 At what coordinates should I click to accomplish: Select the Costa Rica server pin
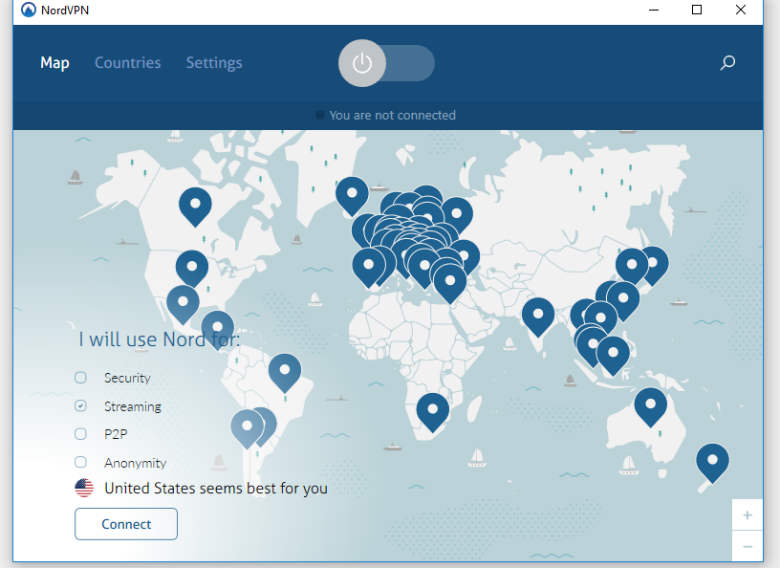pos(217,330)
